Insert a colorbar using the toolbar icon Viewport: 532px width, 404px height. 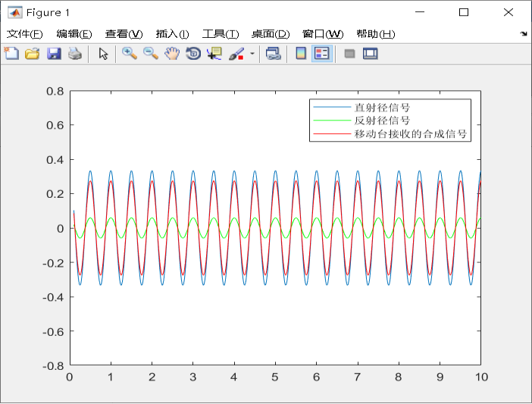click(x=301, y=54)
